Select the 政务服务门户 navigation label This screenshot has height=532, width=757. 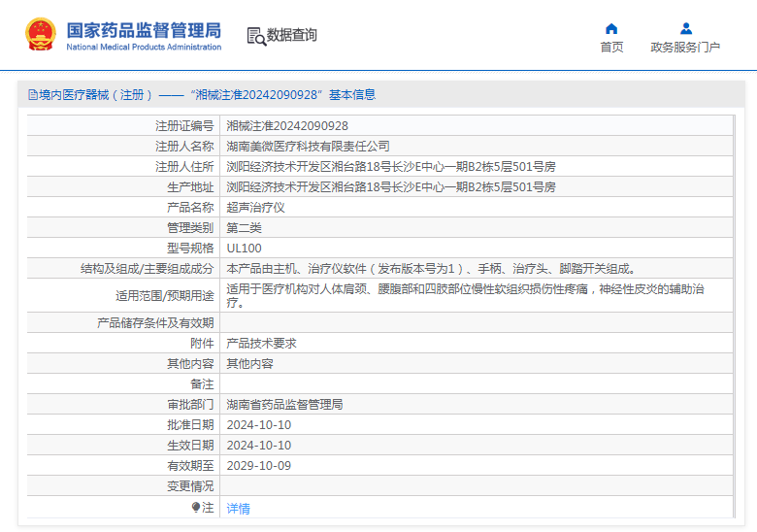(685, 47)
